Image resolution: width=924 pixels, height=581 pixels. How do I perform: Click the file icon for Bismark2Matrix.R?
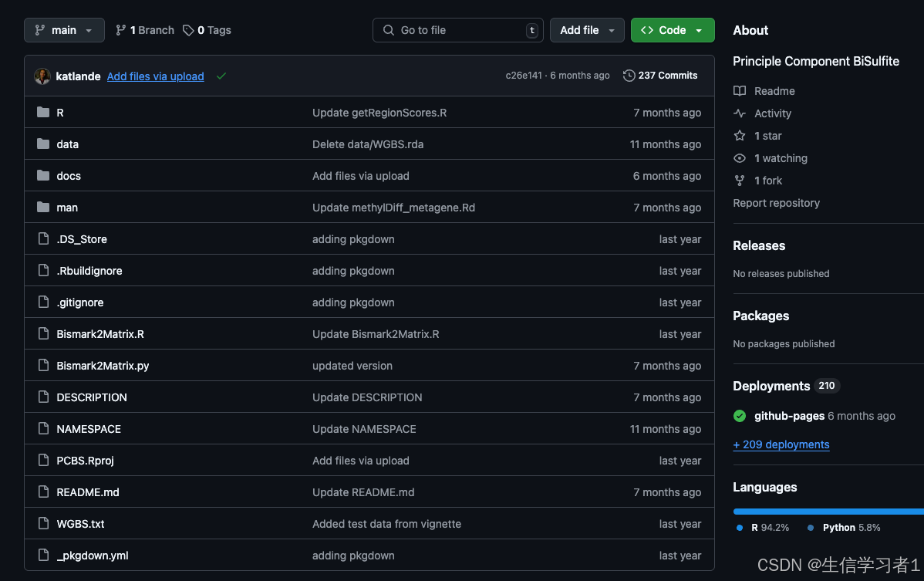tap(43, 333)
